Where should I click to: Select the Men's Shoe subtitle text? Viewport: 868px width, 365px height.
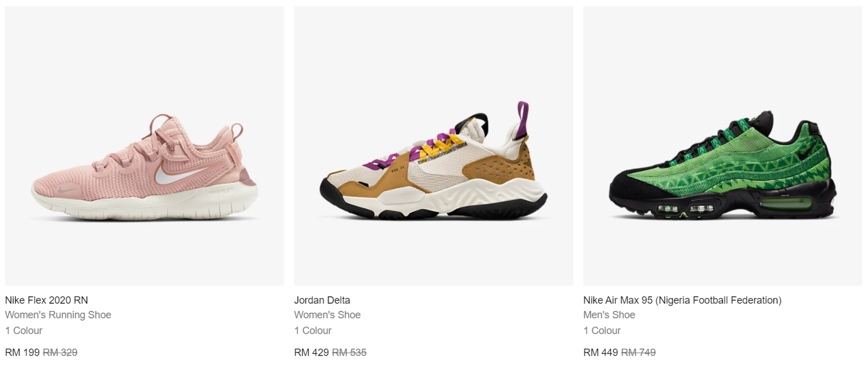609,315
